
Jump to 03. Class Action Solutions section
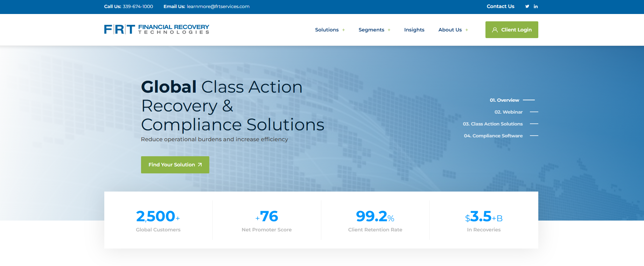pyautogui.click(x=500, y=124)
